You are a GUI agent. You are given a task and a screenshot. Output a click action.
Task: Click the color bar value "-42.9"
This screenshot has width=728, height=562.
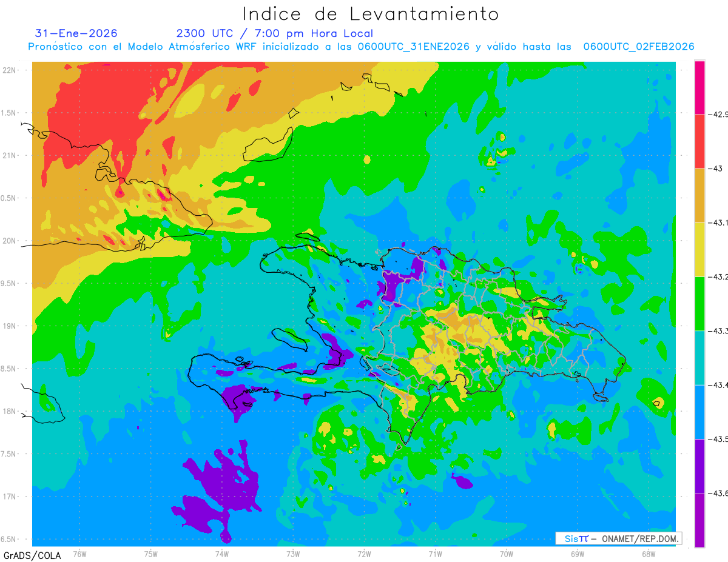pos(718,114)
